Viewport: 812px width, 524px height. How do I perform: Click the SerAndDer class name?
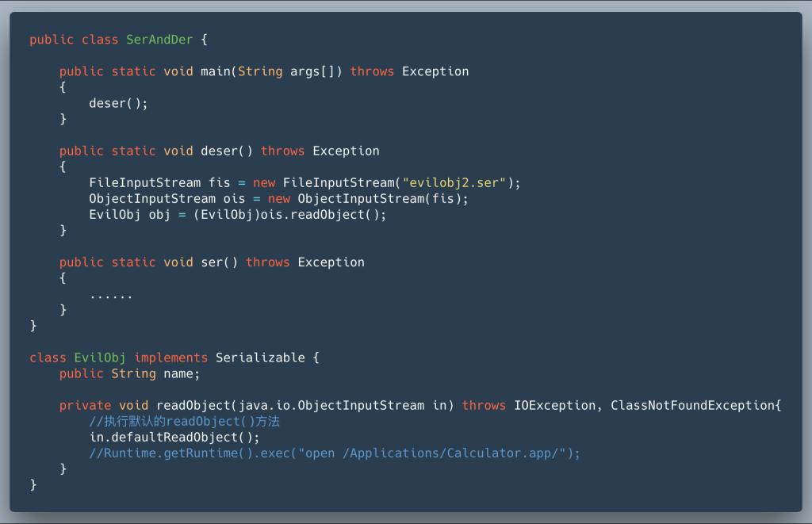159,40
